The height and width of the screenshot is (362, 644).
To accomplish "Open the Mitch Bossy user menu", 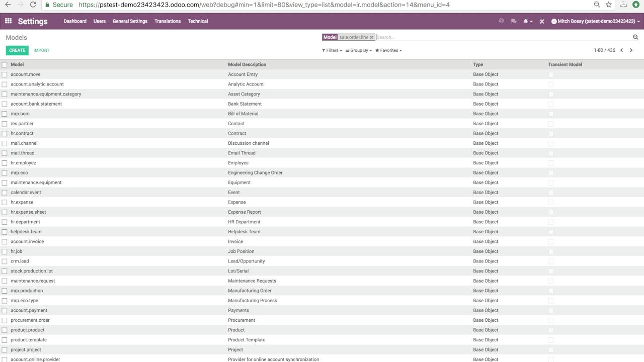I will tap(596, 21).
